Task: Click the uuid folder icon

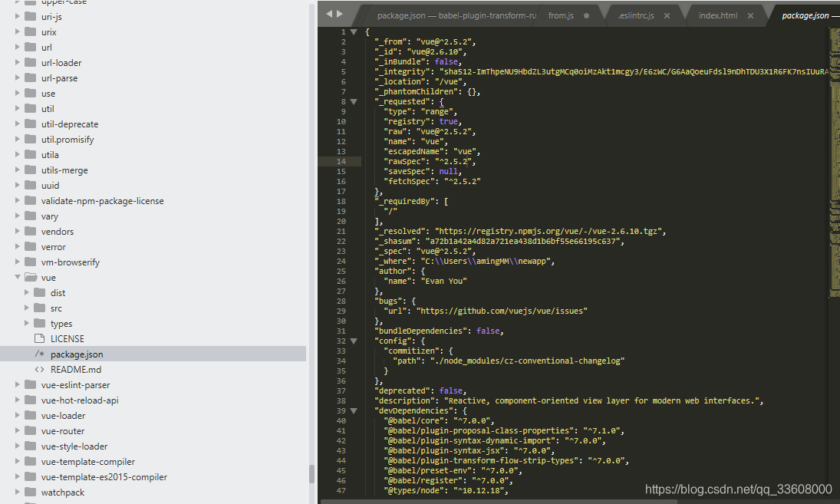Action: pyautogui.click(x=31, y=185)
